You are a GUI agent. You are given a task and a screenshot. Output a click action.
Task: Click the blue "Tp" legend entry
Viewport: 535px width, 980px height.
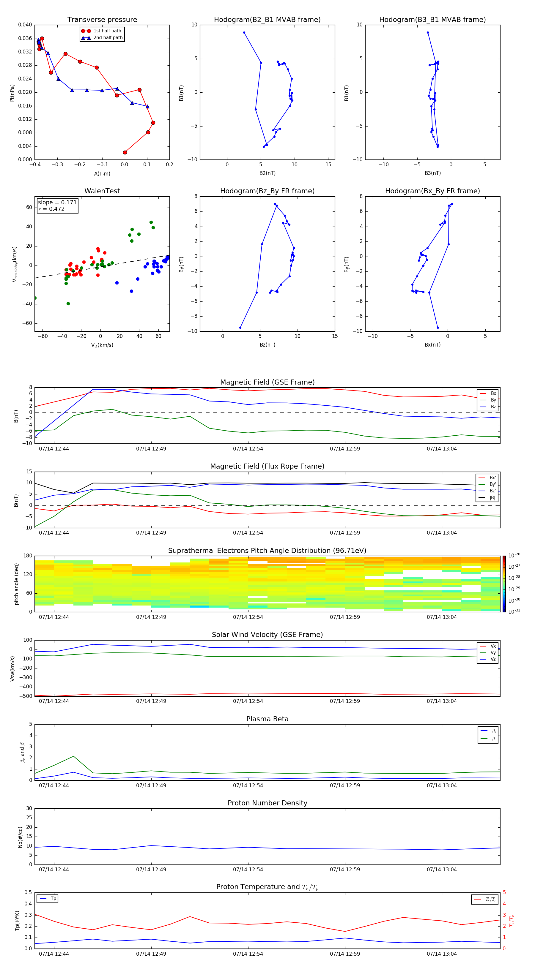tap(48, 899)
